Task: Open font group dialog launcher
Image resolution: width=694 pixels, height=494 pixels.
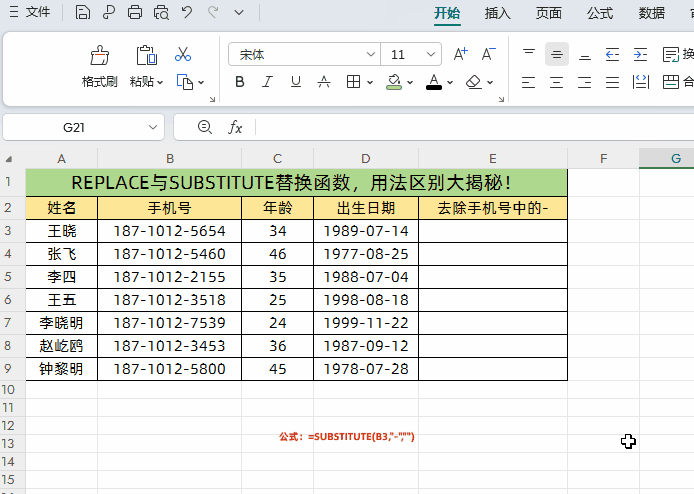Action: click(501, 100)
